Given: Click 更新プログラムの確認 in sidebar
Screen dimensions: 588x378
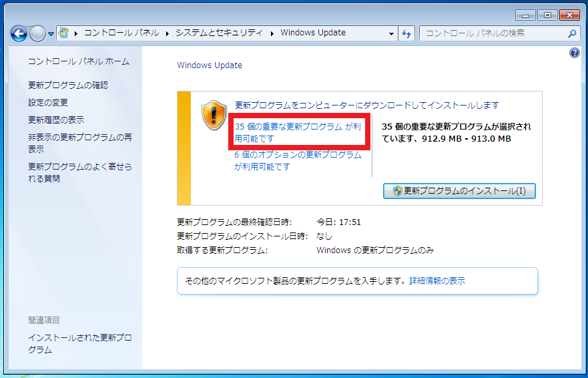Looking at the screenshot, I should (68, 85).
